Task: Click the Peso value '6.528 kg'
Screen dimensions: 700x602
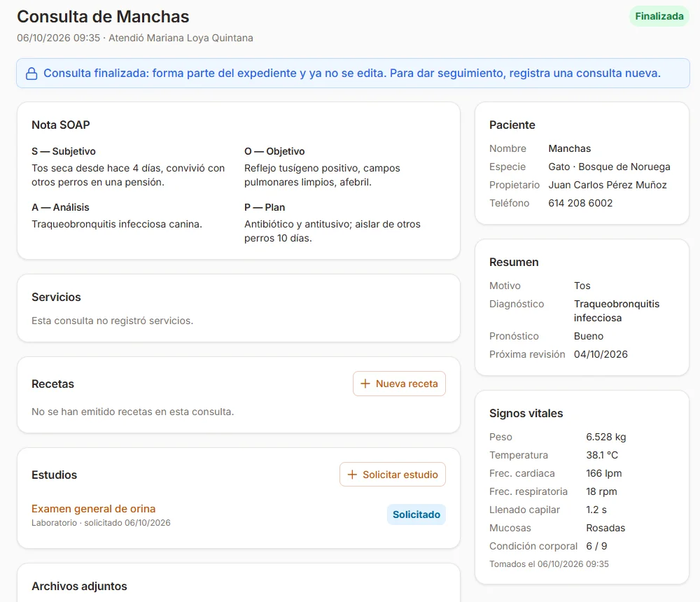Action: (x=605, y=437)
